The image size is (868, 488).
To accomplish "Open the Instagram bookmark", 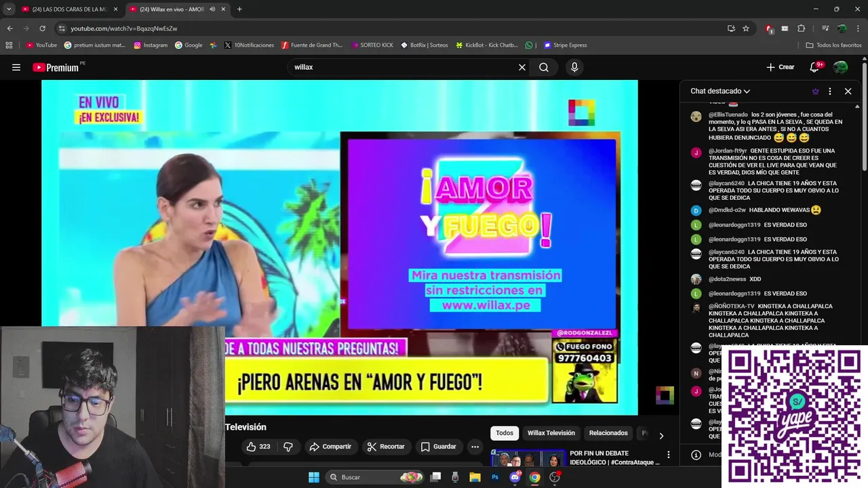I will pyautogui.click(x=151, y=45).
